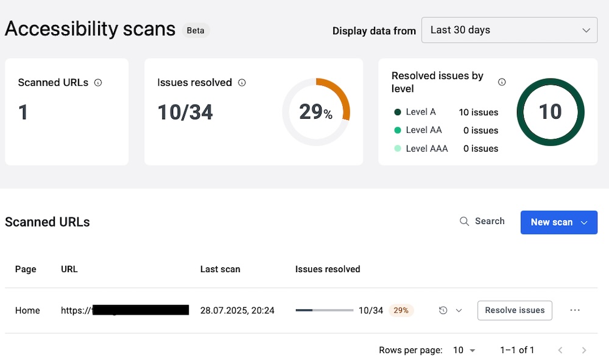Open the Last 30 days dropdown
This screenshot has height=364, width=609.
[509, 30]
